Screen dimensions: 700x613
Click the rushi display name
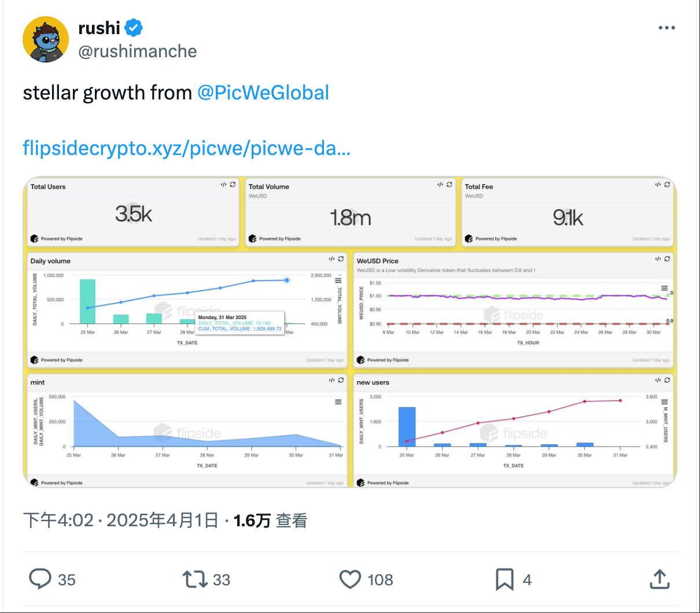pos(99,27)
